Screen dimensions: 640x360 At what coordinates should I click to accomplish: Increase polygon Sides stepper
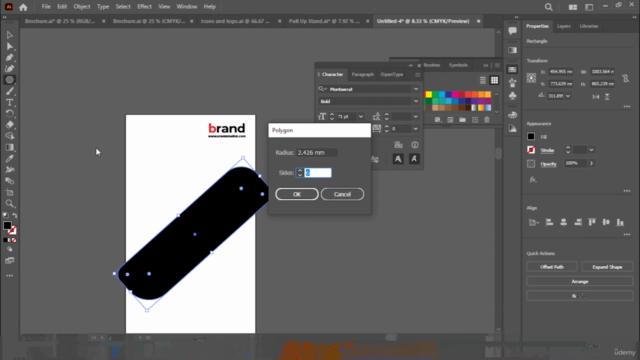click(x=300, y=171)
